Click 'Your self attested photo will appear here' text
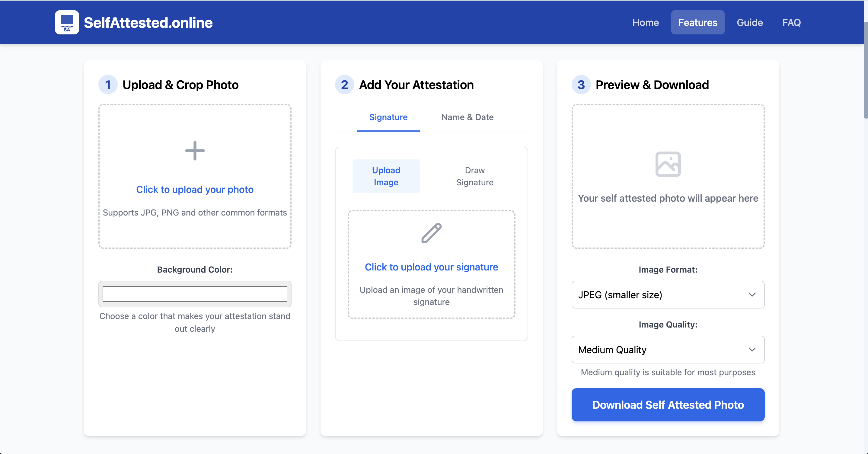 [668, 198]
